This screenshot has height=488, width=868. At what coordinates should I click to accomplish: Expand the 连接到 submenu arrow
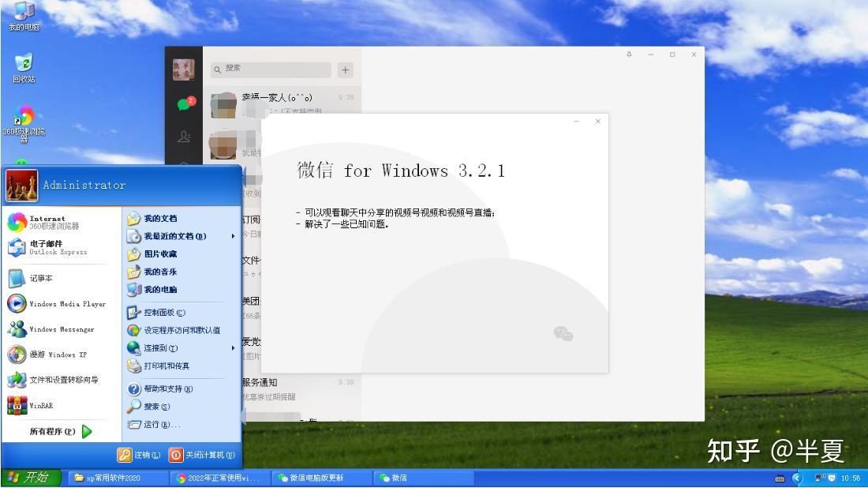[x=234, y=347]
